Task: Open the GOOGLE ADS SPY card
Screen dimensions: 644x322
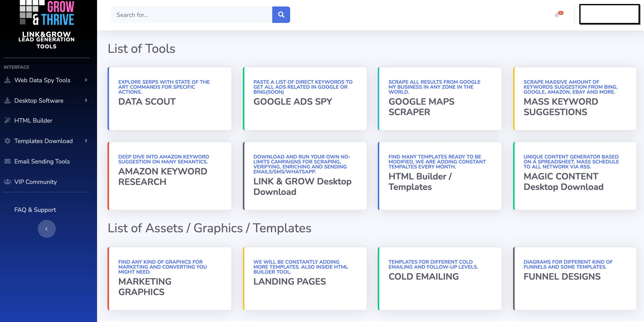Action: click(305, 99)
